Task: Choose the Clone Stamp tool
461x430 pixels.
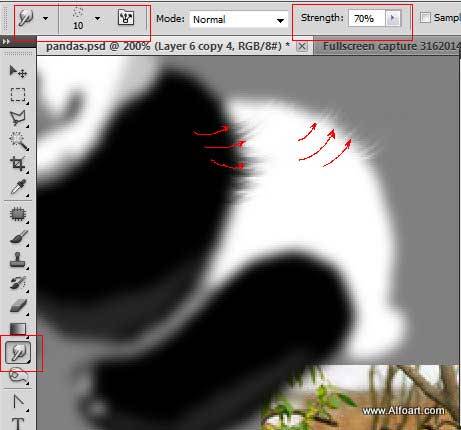Action: click(18, 260)
